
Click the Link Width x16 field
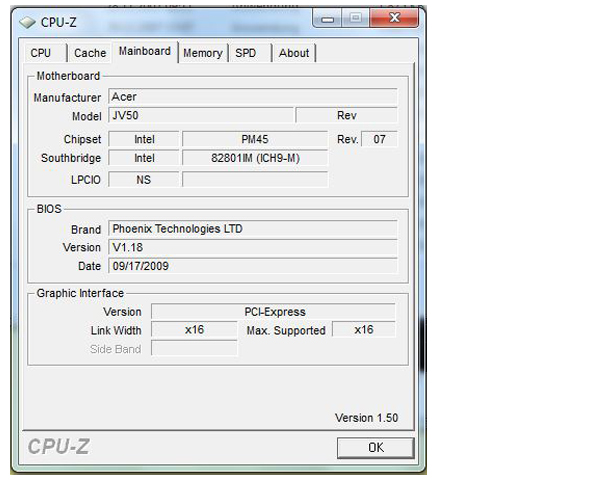[x=194, y=330]
